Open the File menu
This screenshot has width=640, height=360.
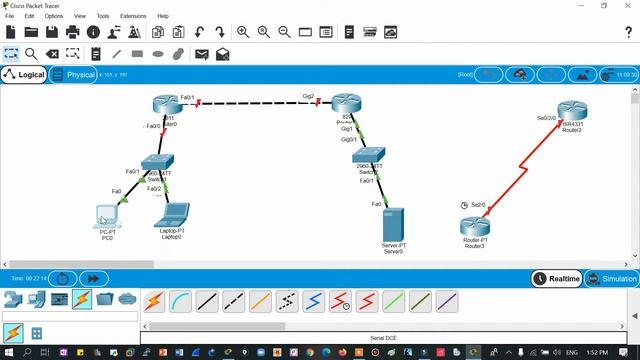[x=9, y=16]
